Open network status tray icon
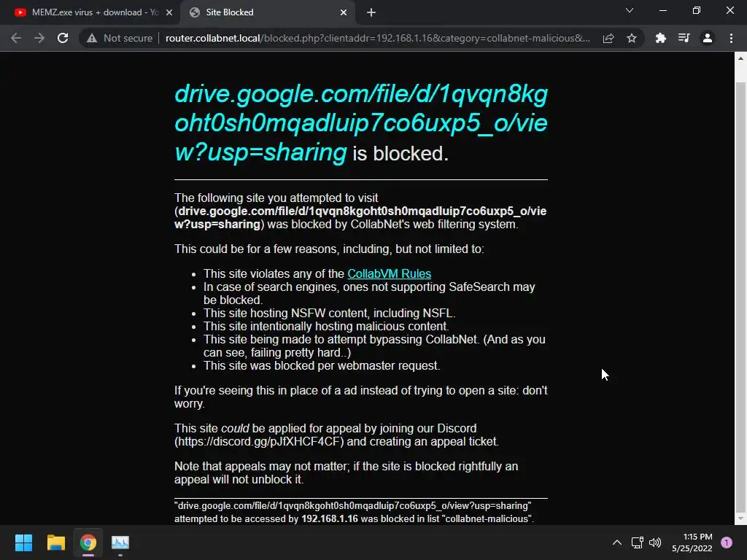 [637, 542]
